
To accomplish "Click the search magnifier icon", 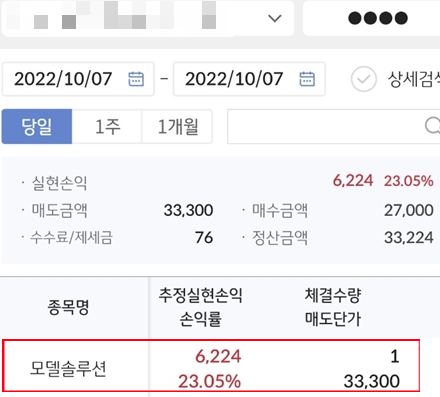I will pyautogui.click(x=432, y=126).
